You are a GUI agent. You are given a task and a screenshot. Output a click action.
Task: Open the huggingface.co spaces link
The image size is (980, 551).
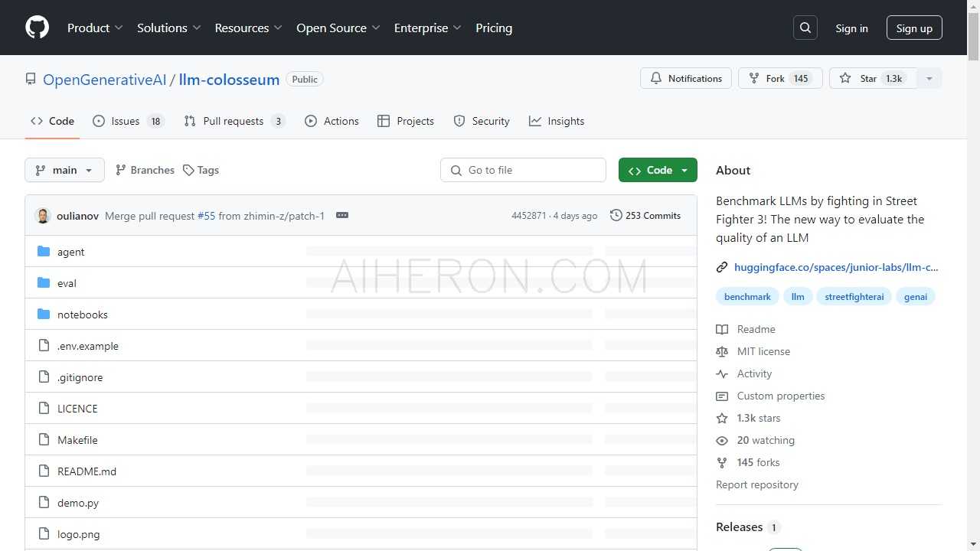836,267
